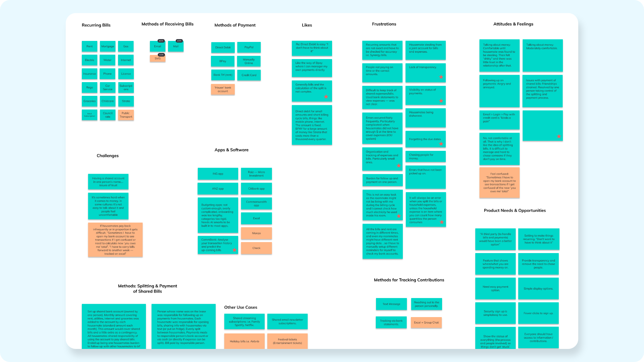The image size is (644, 362).
Task: Select the PayPal payment method note
Action: pyautogui.click(x=249, y=47)
